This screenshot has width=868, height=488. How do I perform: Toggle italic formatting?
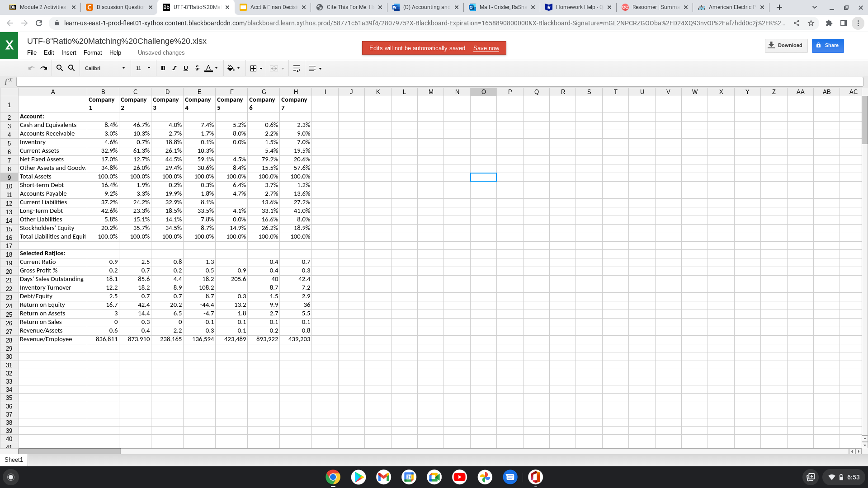point(175,68)
